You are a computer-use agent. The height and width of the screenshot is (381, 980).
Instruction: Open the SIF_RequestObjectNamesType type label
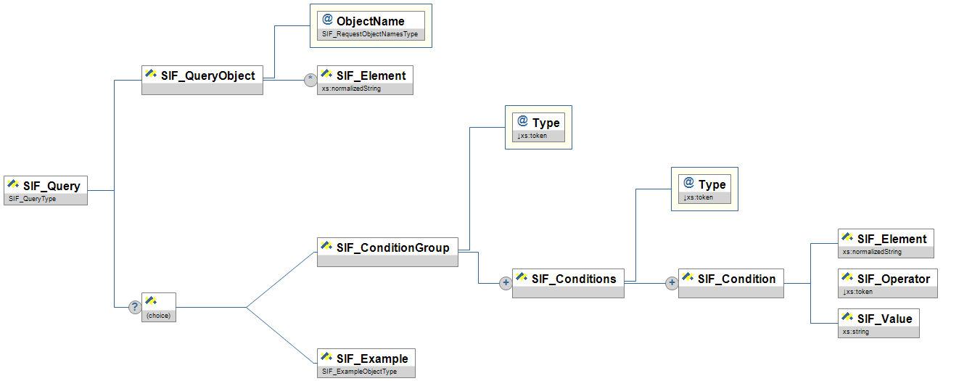[370, 34]
